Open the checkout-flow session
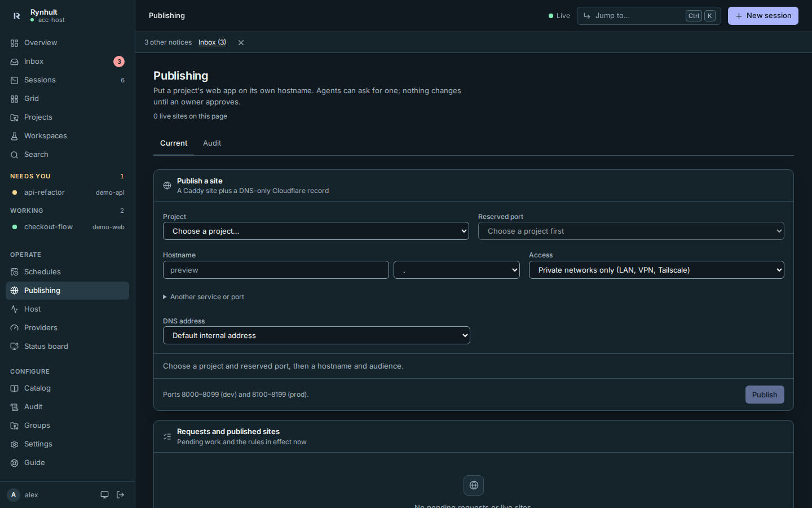The width and height of the screenshot is (812, 508). 67,227
